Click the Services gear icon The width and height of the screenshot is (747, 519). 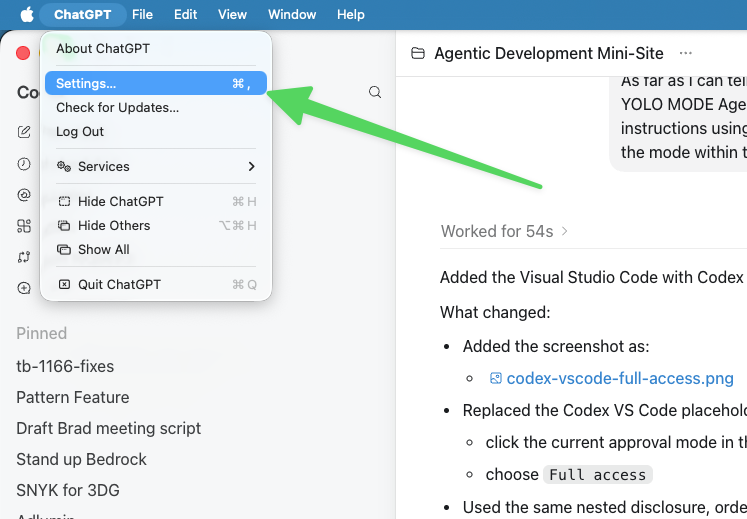(x=64, y=166)
